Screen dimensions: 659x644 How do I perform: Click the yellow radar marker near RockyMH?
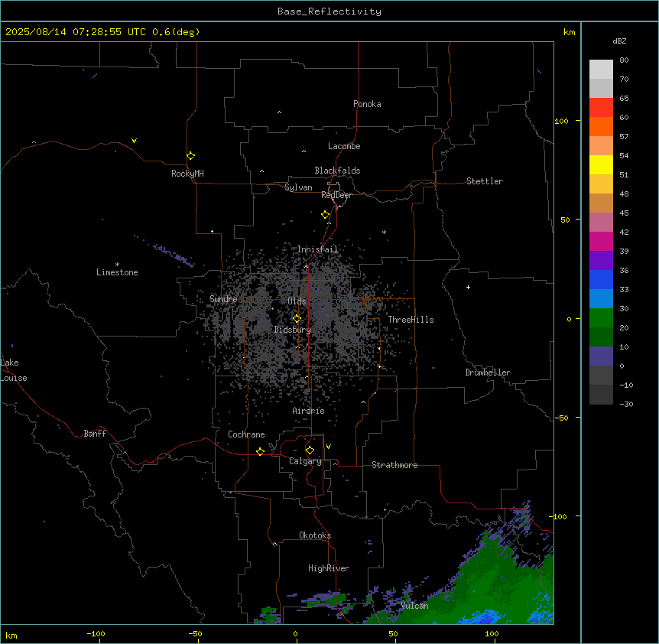pyautogui.click(x=190, y=156)
